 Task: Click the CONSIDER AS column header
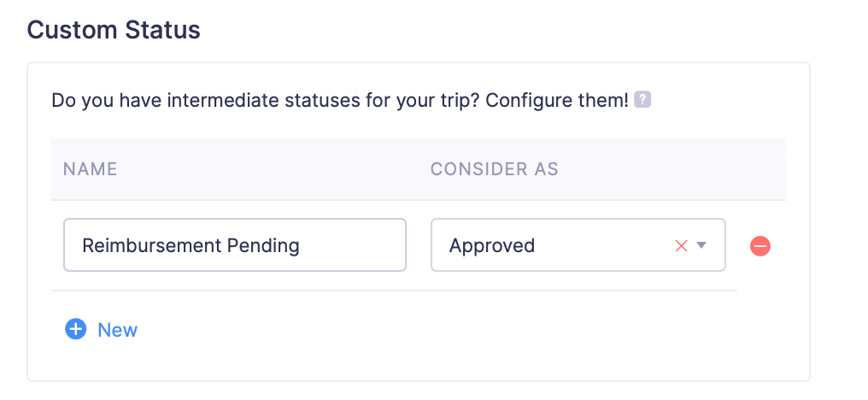click(494, 169)
